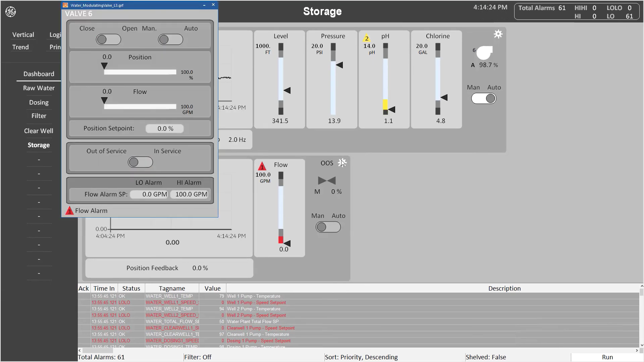Toggle Out of Service/In Service switch
This screenshot has width=644, height=362.
[140, 162]
